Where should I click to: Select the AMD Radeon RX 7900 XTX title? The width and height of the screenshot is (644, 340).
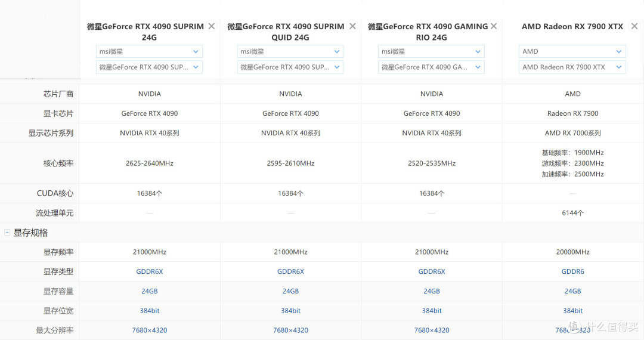572,26
